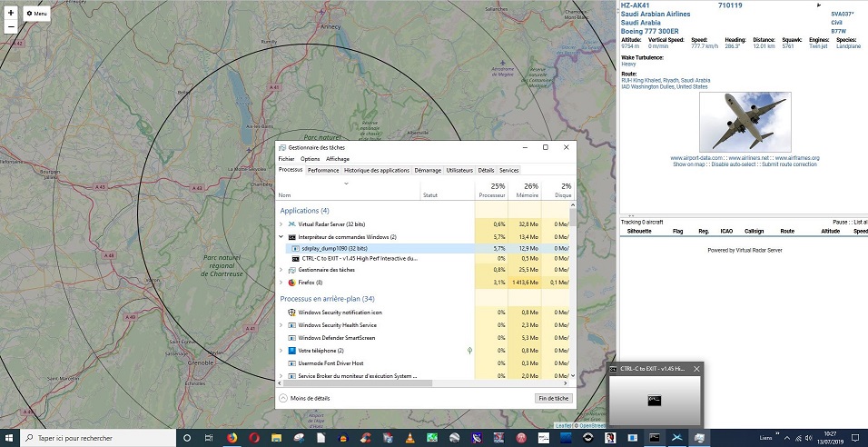Show hidden system tray icons chevron
The image size is (868, 447).
[x=786, y=438]
